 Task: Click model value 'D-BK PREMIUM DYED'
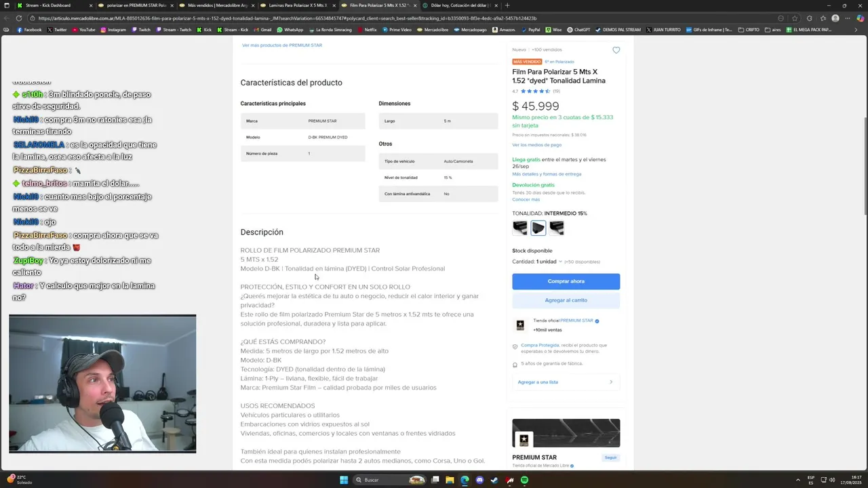tap(328, 137)
